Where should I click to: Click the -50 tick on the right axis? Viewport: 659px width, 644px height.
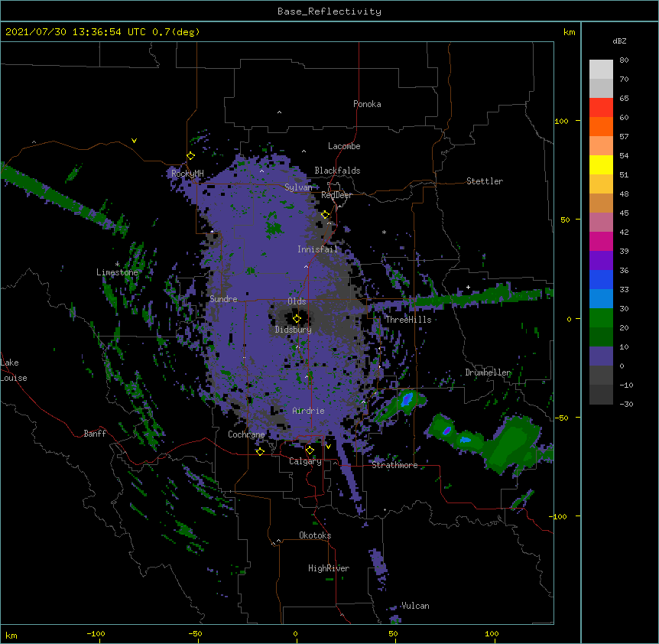pos(561,418)
